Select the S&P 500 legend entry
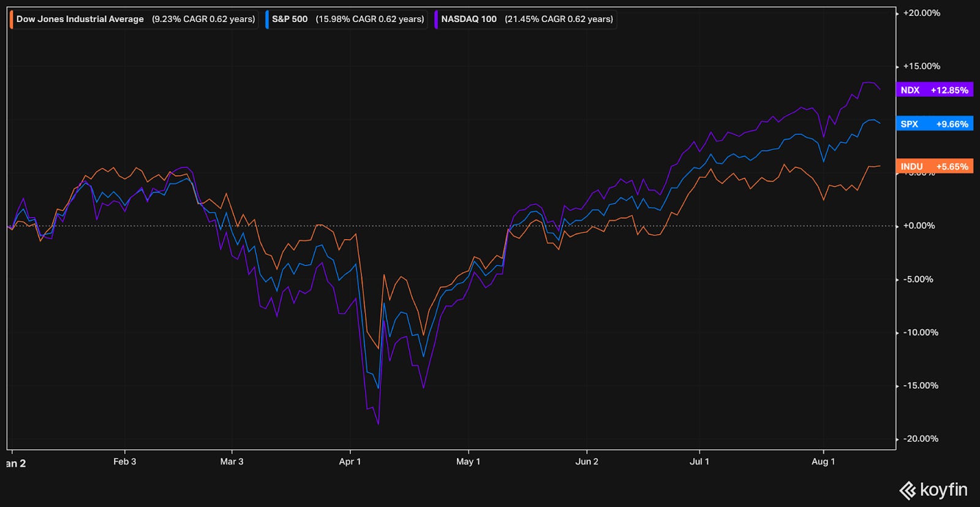980x507 pixels. pos(347,19)
